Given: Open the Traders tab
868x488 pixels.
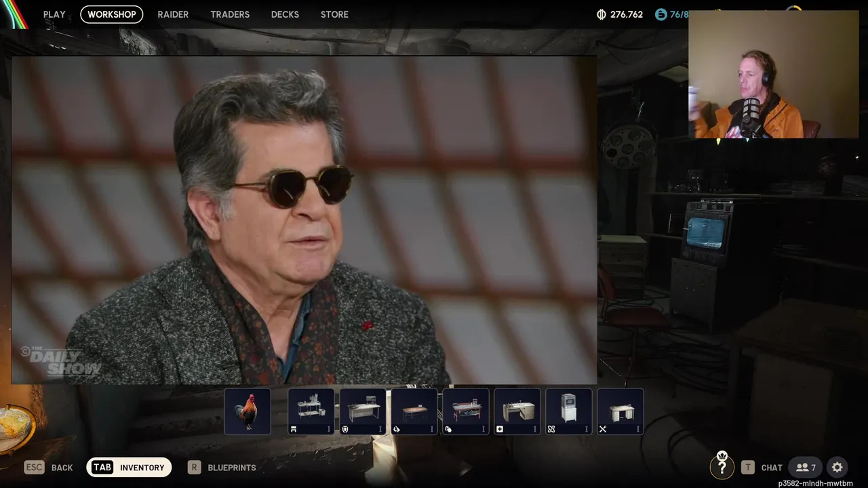Looking at the screenshot, I should coord(230,14).
